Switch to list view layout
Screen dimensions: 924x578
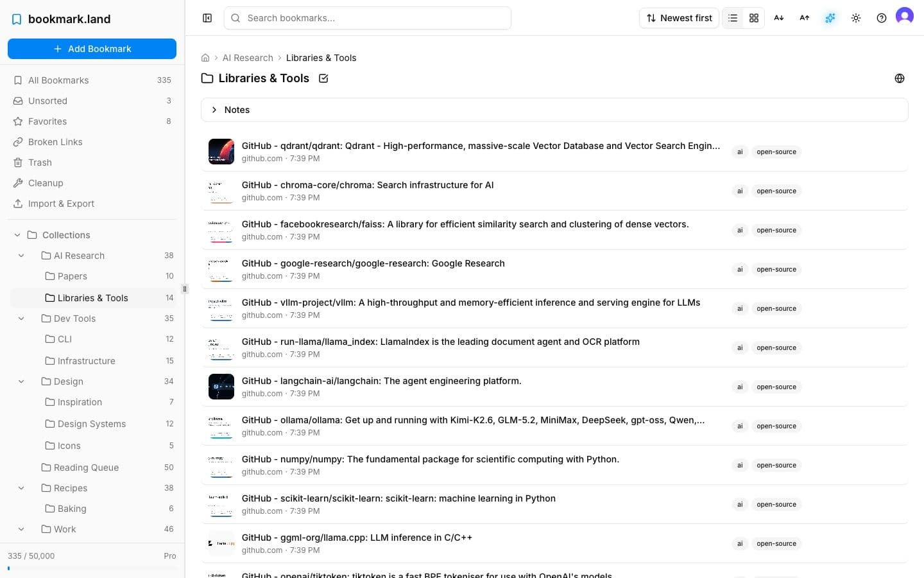pyautogui.click(x=733, y=18)
